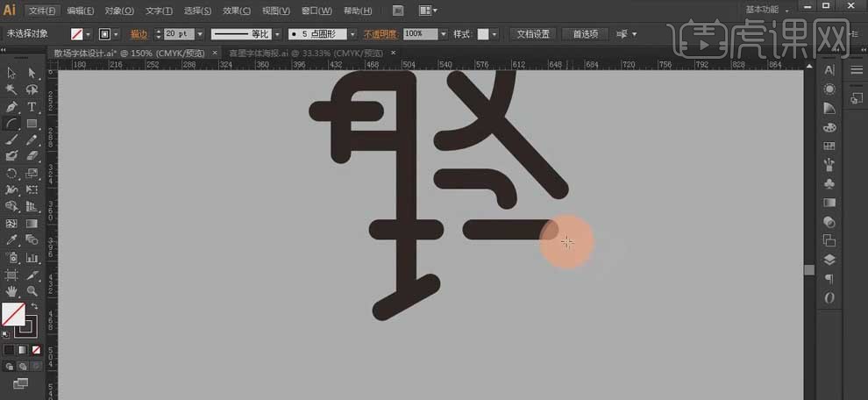Open the Symbols panel club icon
This screenshot has width=868, height=400.
829,184
